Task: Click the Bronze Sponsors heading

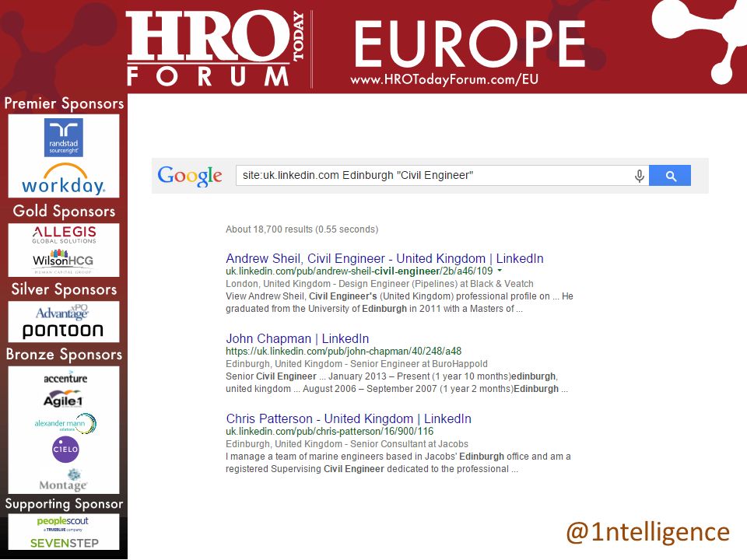Action: [64, 355]
